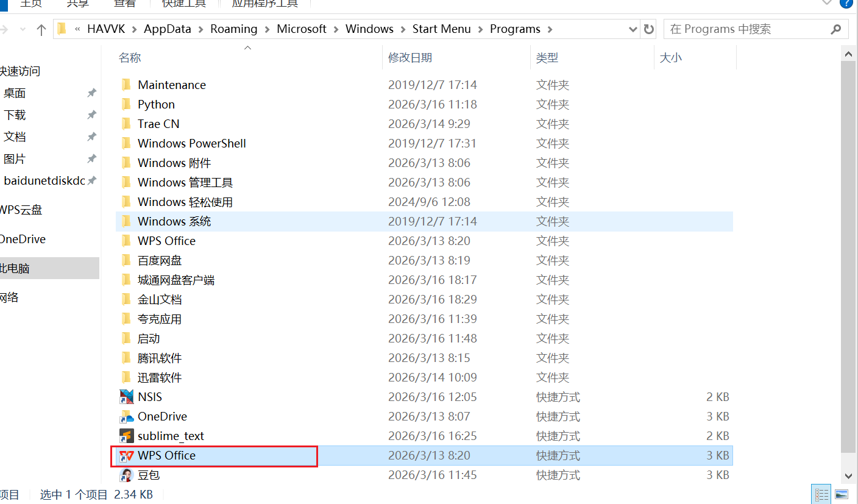Click the vertical scrollbar down arrow
Image resolution: width=858 pixels, height=504 pixels.
pos(848,475)
